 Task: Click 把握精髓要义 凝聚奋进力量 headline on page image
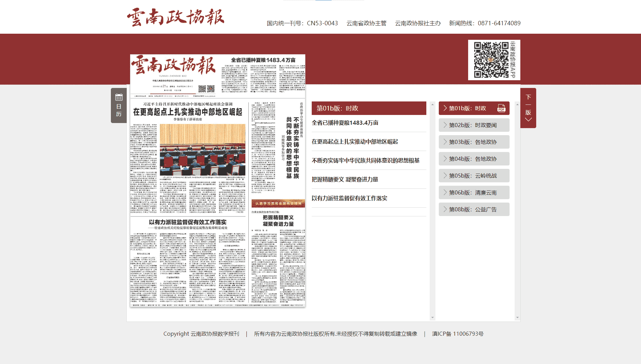tap(278, 221)
